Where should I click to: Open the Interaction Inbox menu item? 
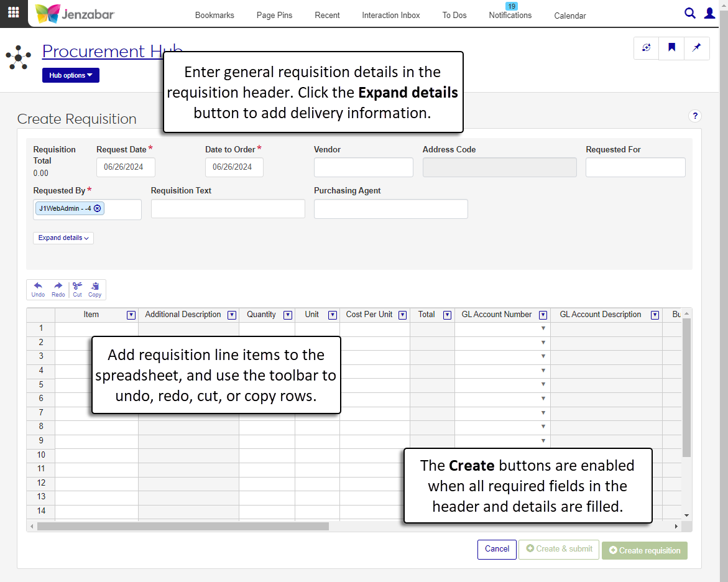point(390,16)
